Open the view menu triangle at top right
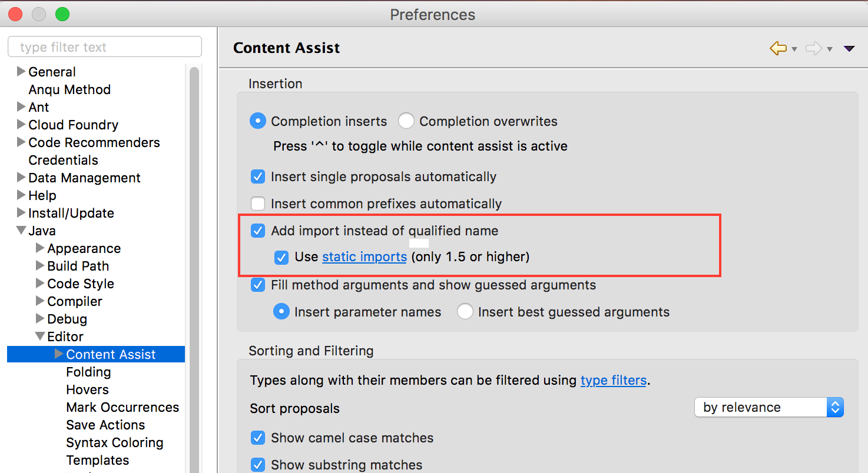The width and height of the screenshot is (868, 473). coord(850,49)
